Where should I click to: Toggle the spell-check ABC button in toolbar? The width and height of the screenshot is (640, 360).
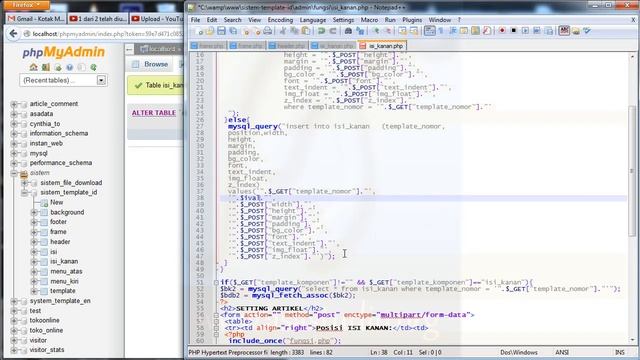click(564, 31)
